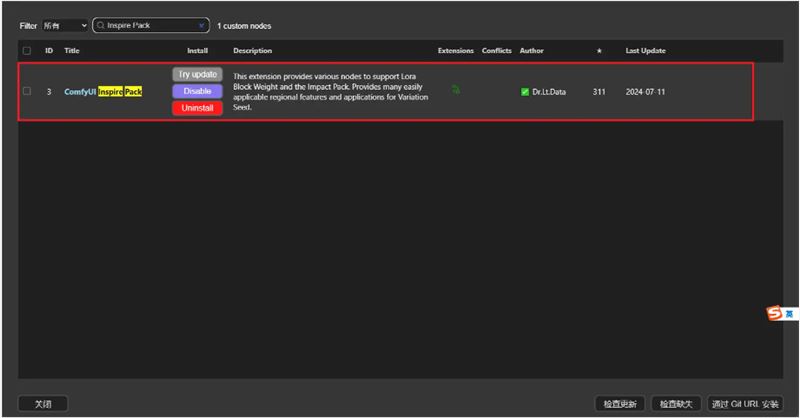Sort by the Install column header
800x418 pixels.
(x=197, y=51)
